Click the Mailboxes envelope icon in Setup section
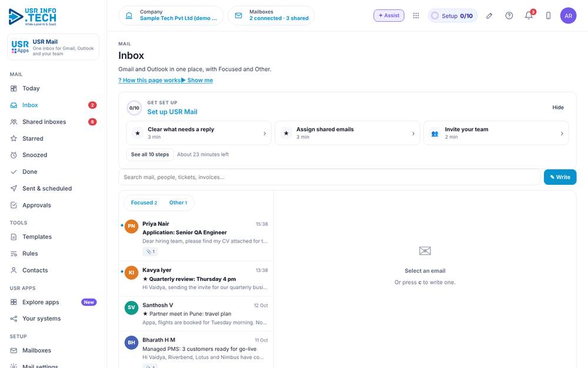The height and width of the screenshot is (368, 588). [x=14, y=350]
